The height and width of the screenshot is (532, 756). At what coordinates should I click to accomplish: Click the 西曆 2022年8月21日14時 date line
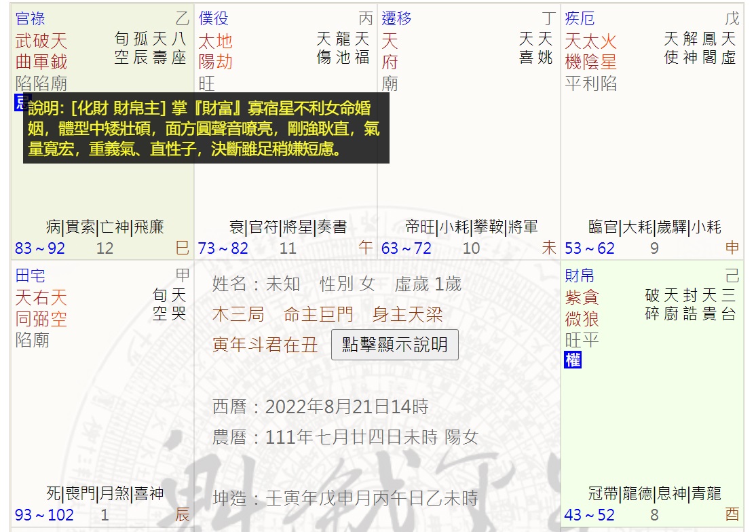tap(320, 406)
